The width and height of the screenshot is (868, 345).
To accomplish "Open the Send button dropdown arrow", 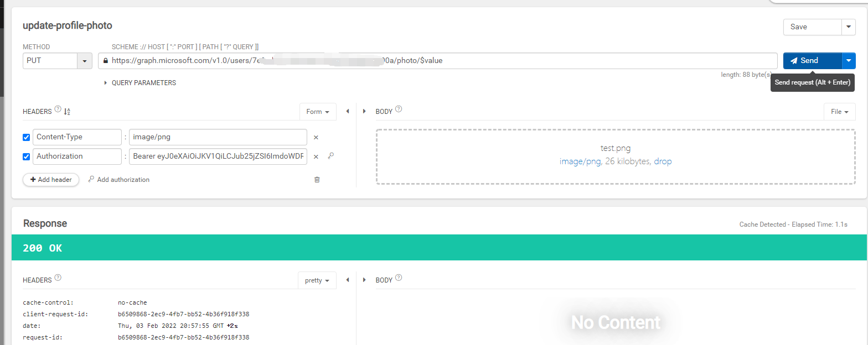I will [x=849, y=61].
